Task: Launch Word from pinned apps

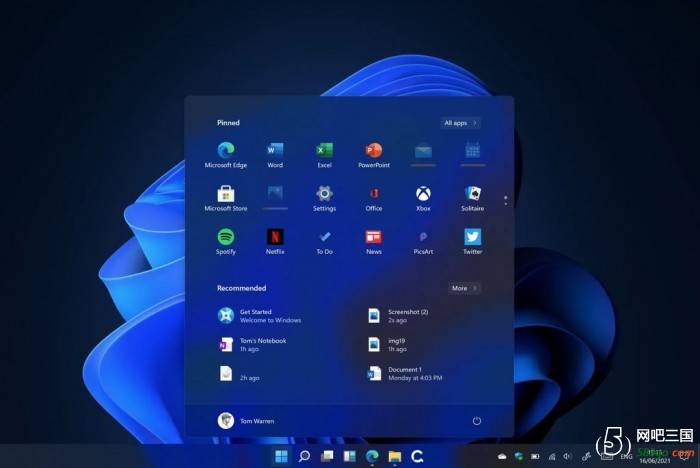Action: coord(275,155)
